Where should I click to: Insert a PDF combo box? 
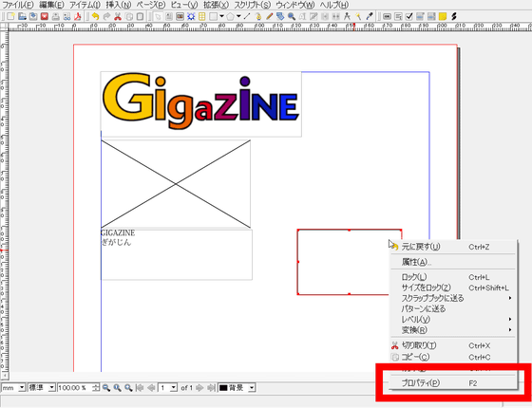pyautogui.click(x=420, y=16)
